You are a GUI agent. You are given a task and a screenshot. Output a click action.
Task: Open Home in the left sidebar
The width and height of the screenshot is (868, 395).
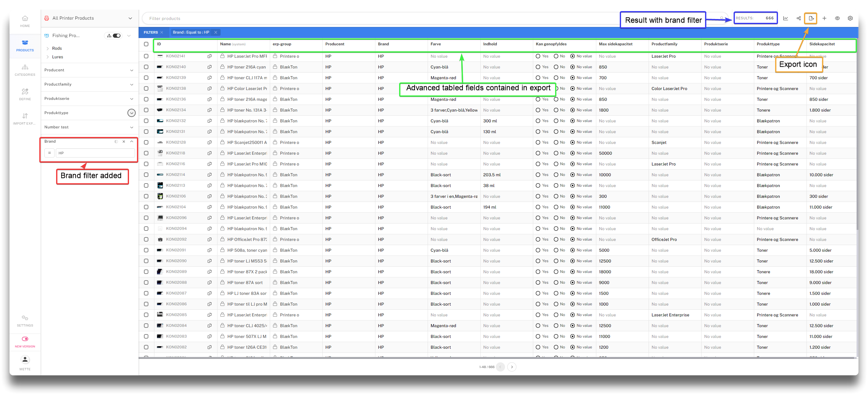pyautogui.click(x=25, y=21)
